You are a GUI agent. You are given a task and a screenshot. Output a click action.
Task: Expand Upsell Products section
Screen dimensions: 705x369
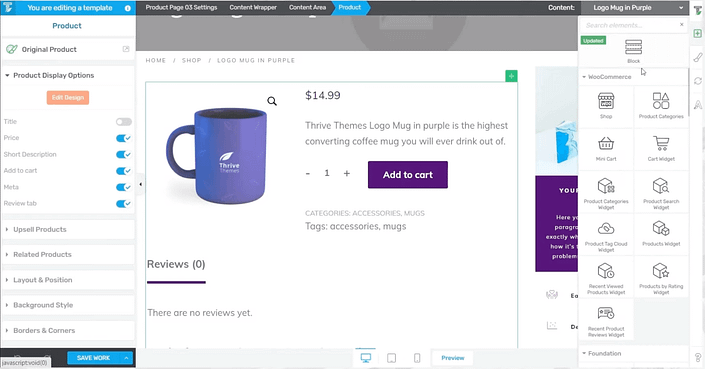click(x=68, y=229)
